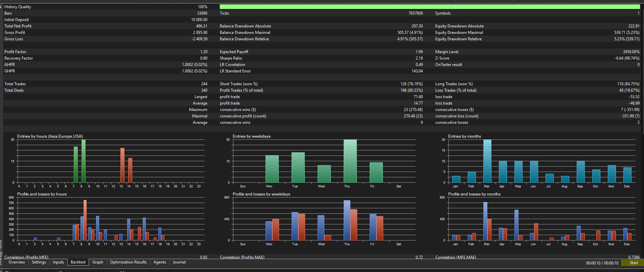Click the Correlation (Profits,MAE) value 0.72
The image size is (644, 272).
[x=419, y=257]
